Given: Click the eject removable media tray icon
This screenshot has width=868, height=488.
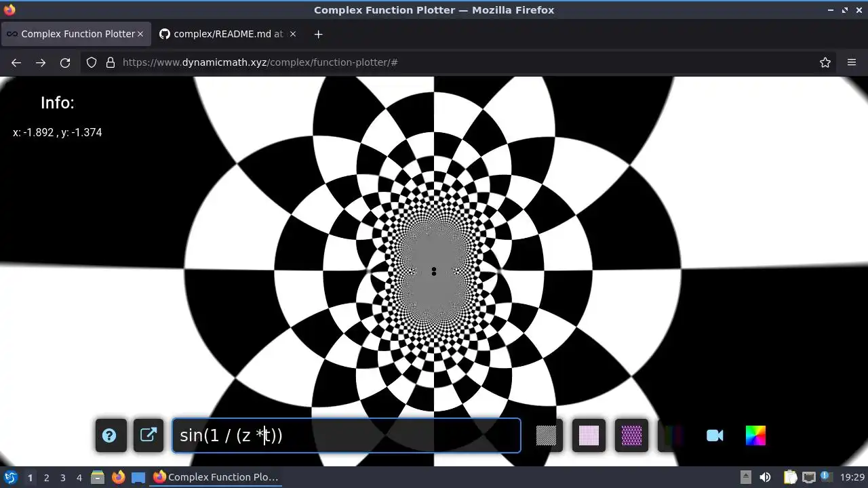Looking at the screenshot, I should (x=745, y=477).
